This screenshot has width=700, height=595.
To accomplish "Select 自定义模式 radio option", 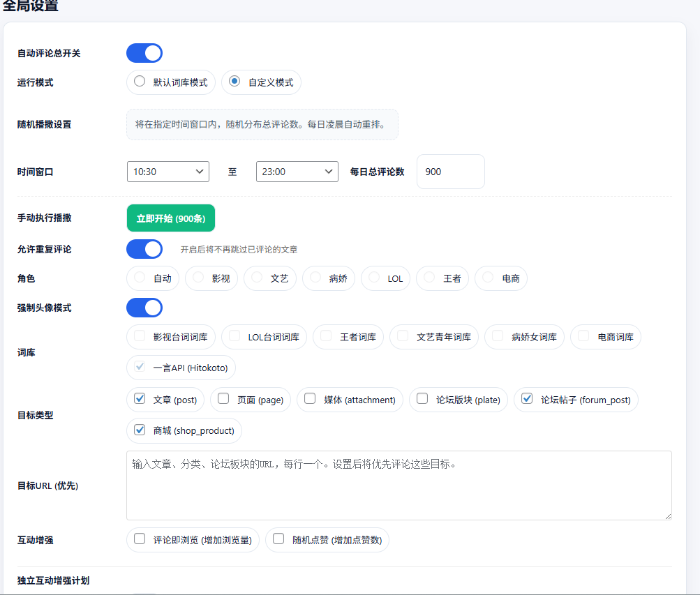I will pyautogui.click(x=234, y=82).
